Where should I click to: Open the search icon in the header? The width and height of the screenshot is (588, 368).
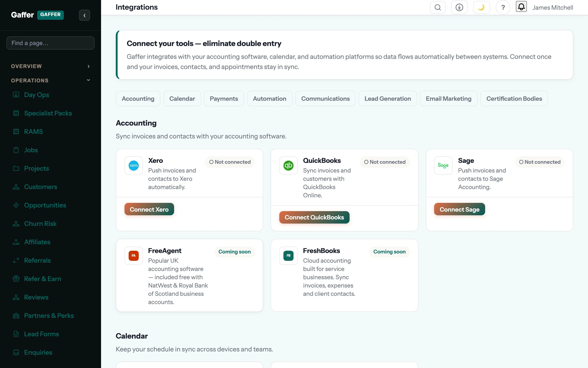coord(438,7)
